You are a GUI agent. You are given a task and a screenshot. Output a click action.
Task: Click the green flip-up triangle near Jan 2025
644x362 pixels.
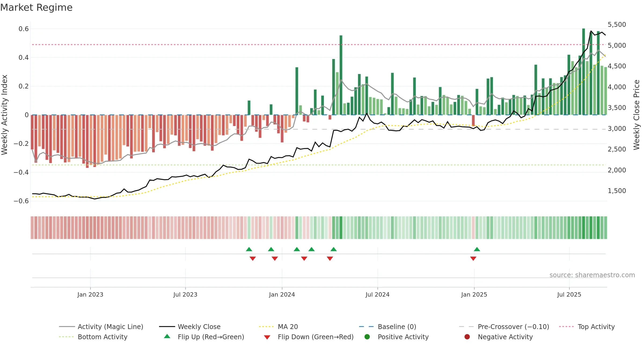pyautogui.click(x=477, y=249)
